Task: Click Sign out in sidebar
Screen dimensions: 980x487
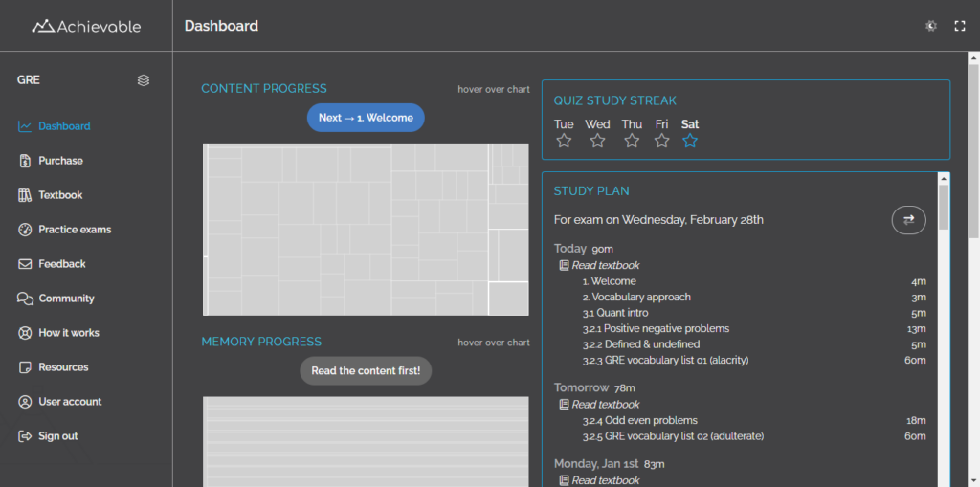Action: pyautogui.click(x=58, y=435)
